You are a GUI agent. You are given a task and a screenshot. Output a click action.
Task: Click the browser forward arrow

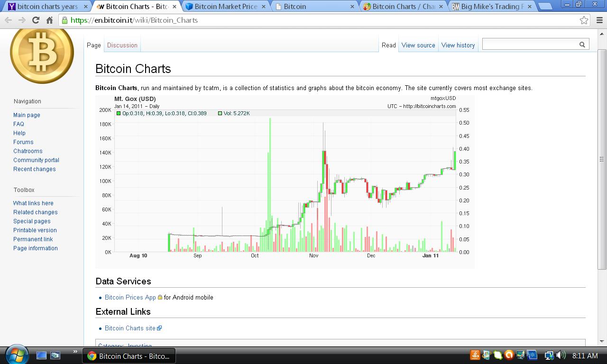click(x=22, y=20)
